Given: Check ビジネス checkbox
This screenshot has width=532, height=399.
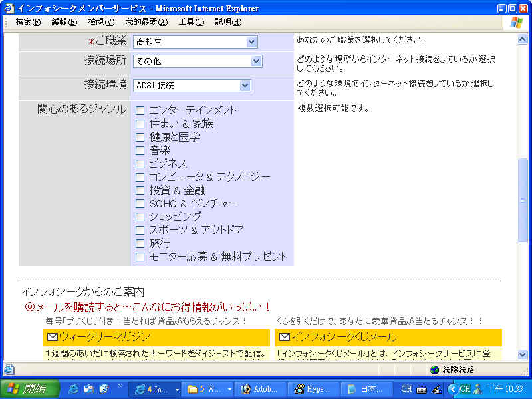Looking at the screenshot, I should click(140, 164).
